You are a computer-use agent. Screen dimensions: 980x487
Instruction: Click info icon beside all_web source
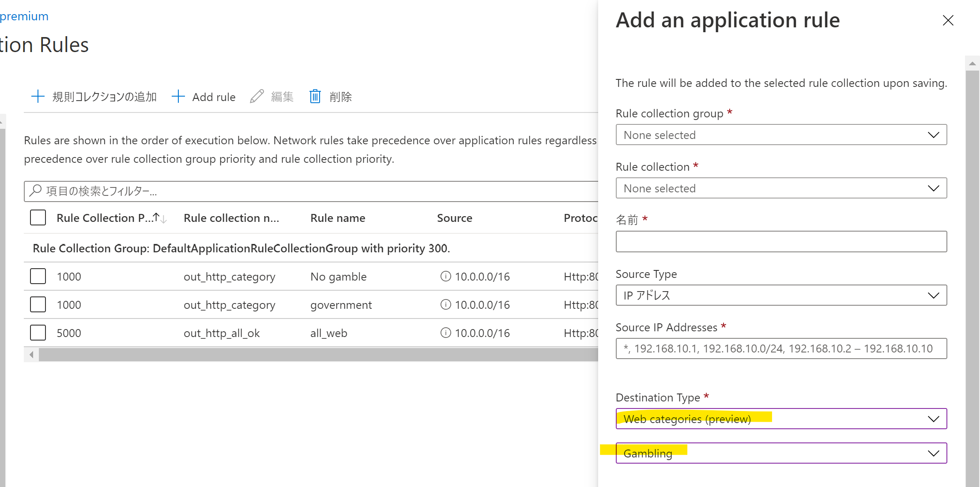tap(446, 333)
